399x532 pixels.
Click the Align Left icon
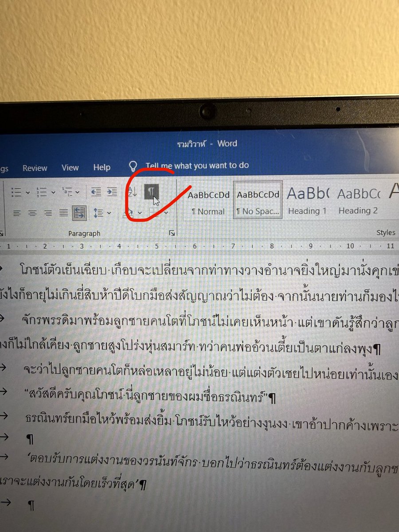coord(18,214)
